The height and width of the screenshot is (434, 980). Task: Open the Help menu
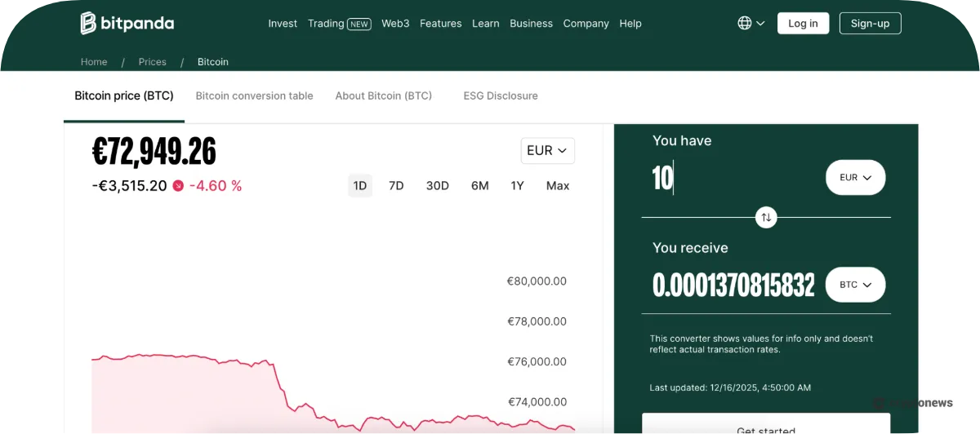click(x=630, y=24)
